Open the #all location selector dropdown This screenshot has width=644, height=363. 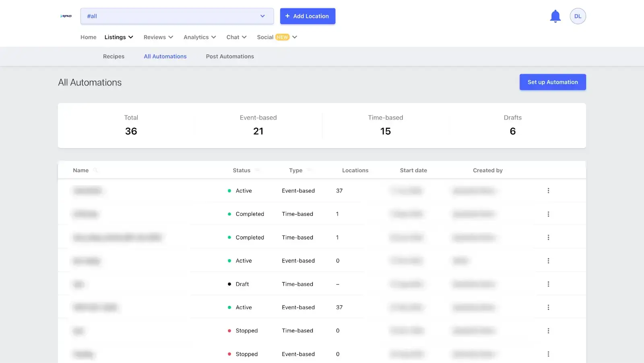point(177,16)
